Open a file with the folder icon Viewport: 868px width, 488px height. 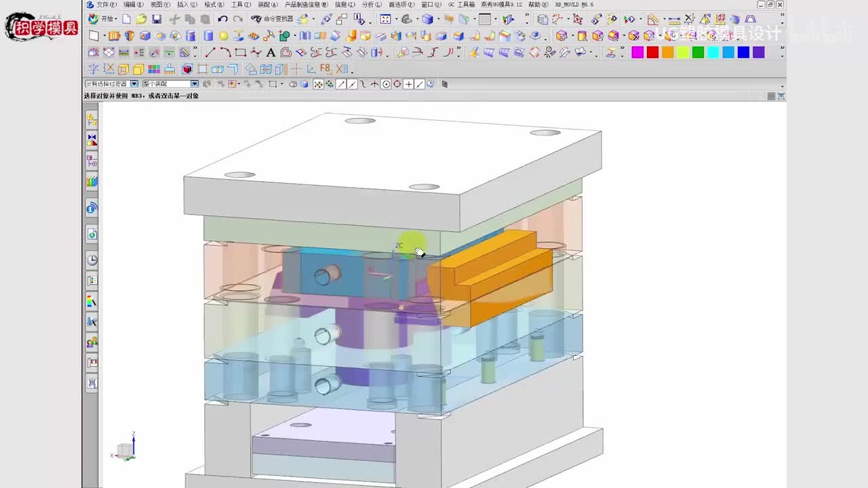pyautogui.click(x=141, y=20)
